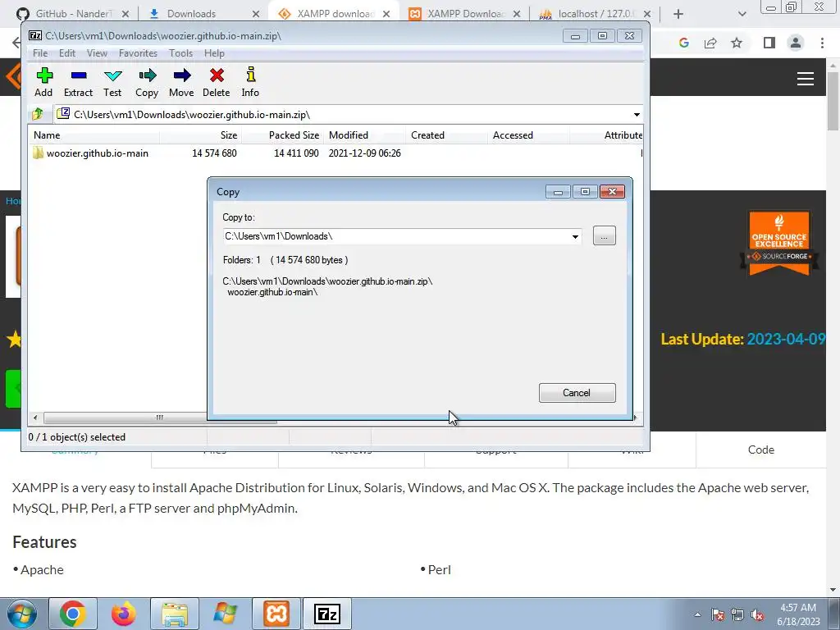
Task: Open the Help menu in 7-Zip
Action: point(214,53)
